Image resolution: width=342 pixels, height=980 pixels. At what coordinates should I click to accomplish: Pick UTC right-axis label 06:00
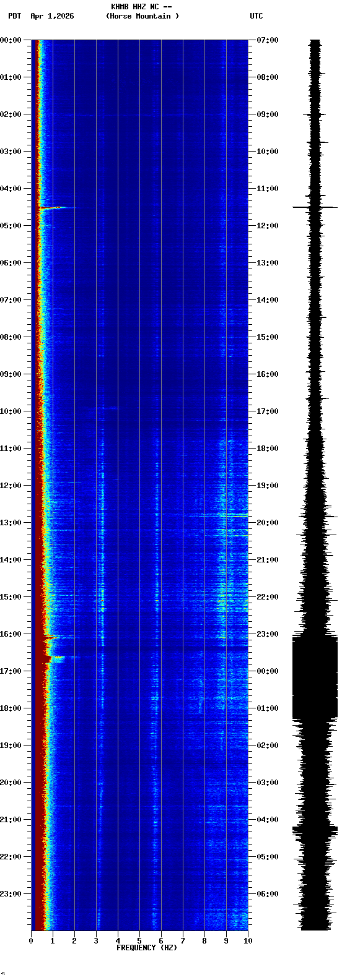point(268,894)
